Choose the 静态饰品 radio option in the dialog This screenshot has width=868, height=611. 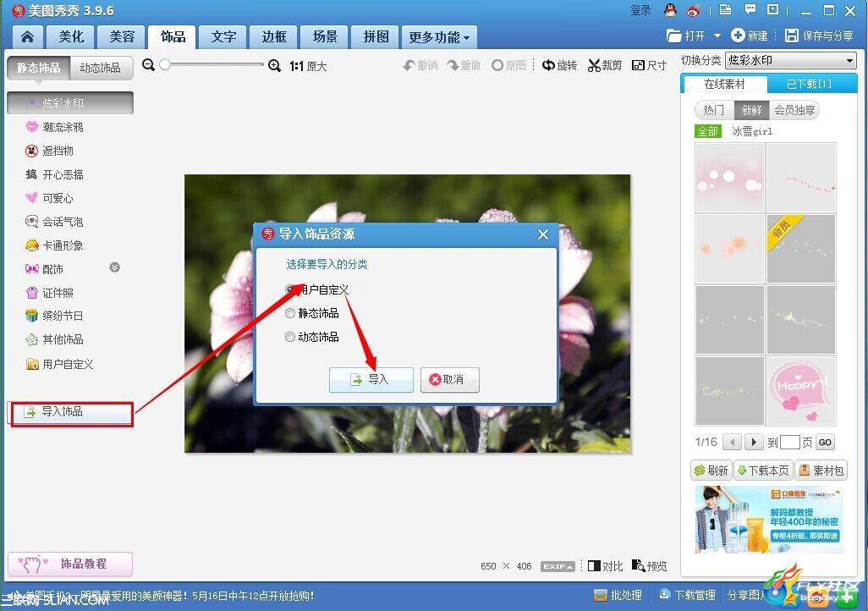tap(289, 313)
